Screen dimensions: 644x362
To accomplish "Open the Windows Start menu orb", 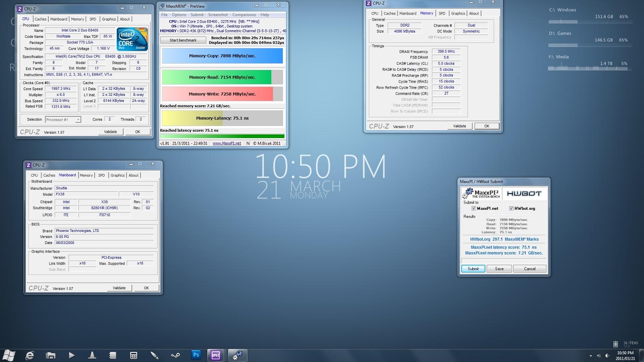I will point(9,355).
